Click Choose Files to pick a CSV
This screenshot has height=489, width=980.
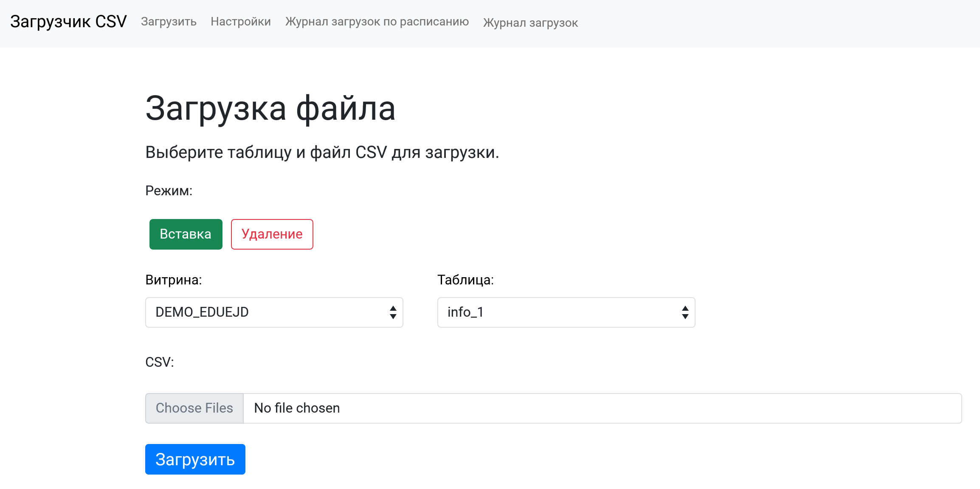click(x=194, y=408)
